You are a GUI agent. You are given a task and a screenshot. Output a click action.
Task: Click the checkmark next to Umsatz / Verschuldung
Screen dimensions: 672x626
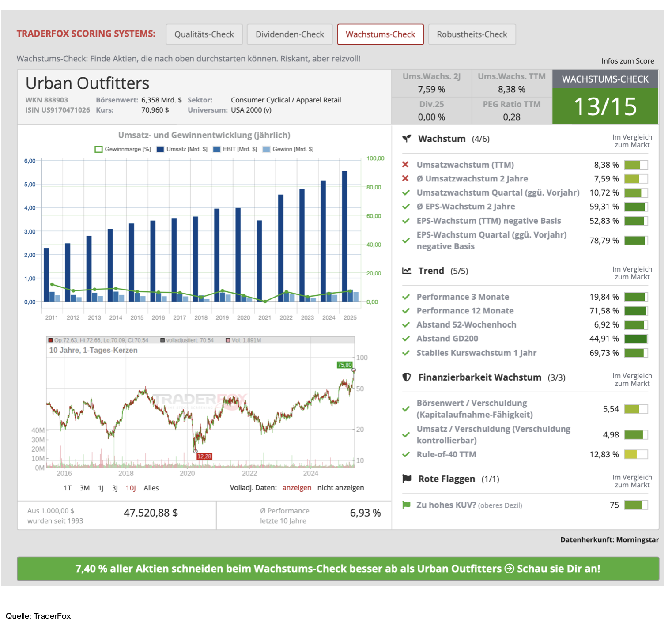click(406, 435)
